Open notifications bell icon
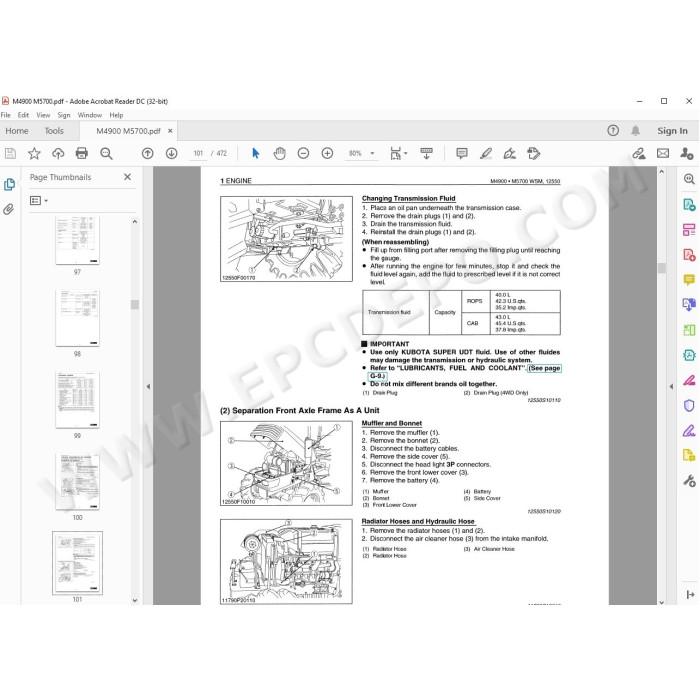This screenshot has height=700, width=700. [635, 130]
